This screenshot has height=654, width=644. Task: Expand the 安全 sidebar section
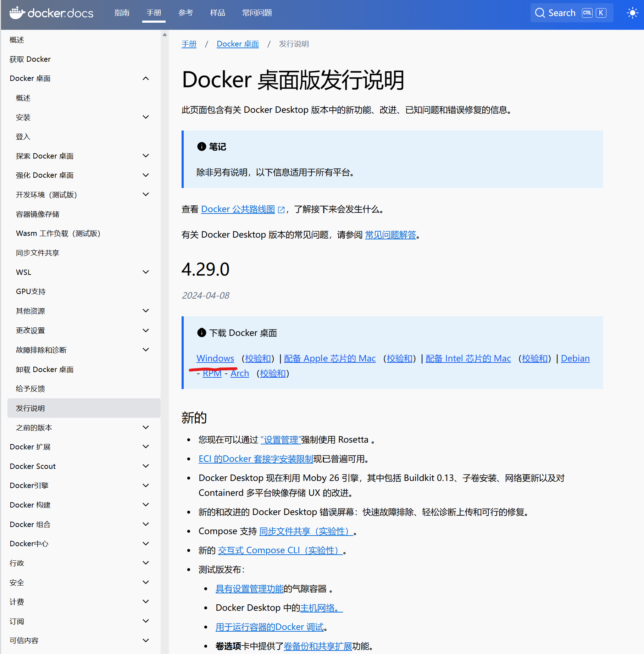pos(146,582)
